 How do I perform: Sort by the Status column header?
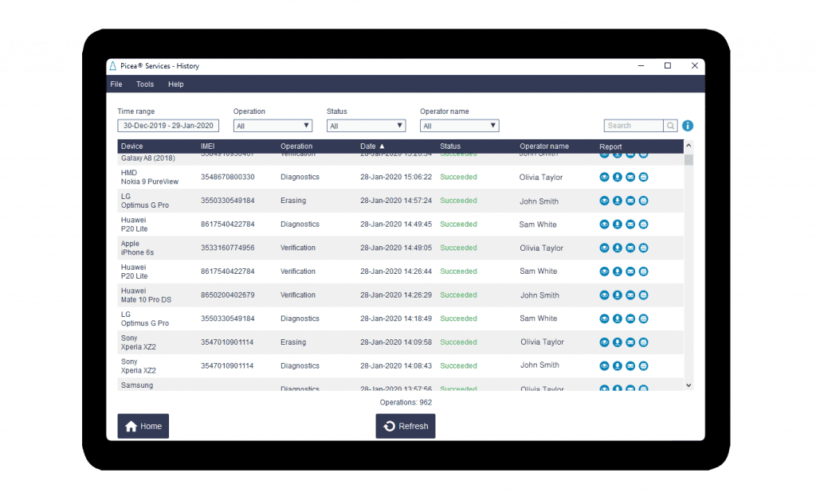pos(450,147)
